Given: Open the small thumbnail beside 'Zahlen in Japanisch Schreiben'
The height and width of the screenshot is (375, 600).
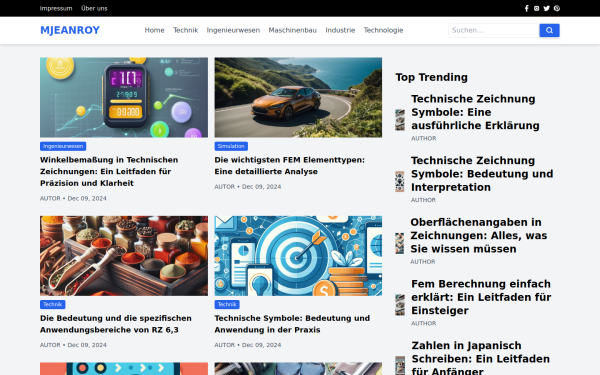Looking at the screenshot, I should point(400,365).
